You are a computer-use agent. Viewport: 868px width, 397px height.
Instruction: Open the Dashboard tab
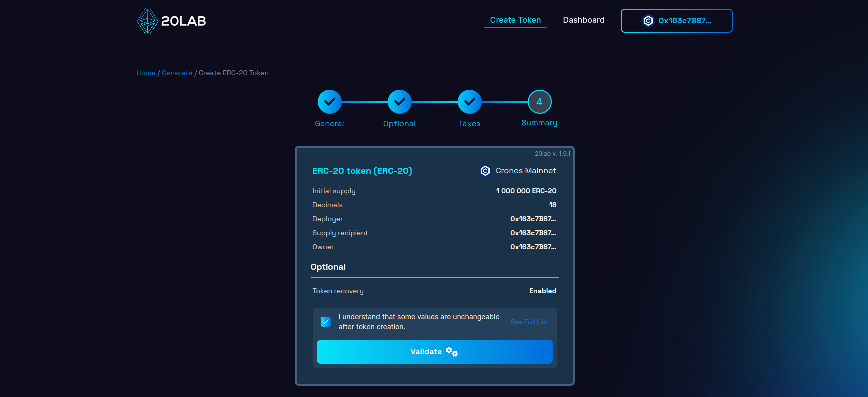coord(584,20)
